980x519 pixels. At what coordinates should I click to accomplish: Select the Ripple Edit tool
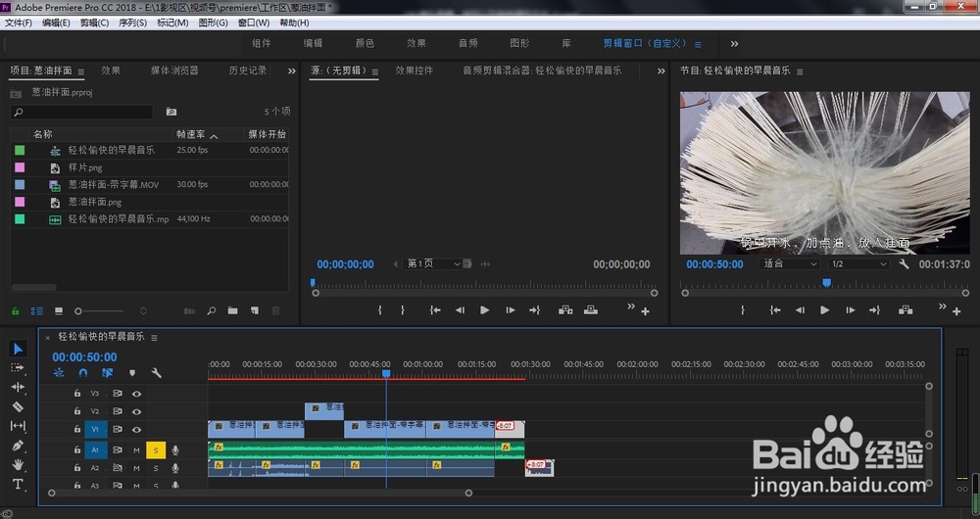[x=18, y=387]
